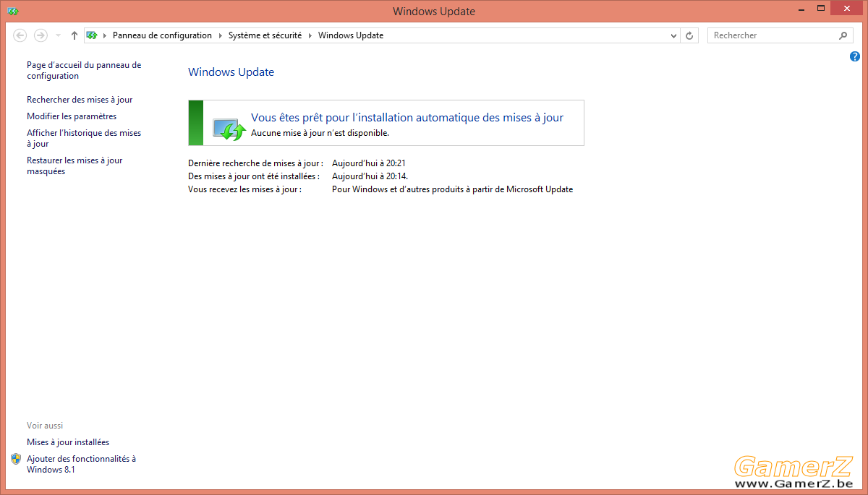Click 'Vous êtes prêt pour l'installation automatique' text
868x495 pixels.
point(407,118)
